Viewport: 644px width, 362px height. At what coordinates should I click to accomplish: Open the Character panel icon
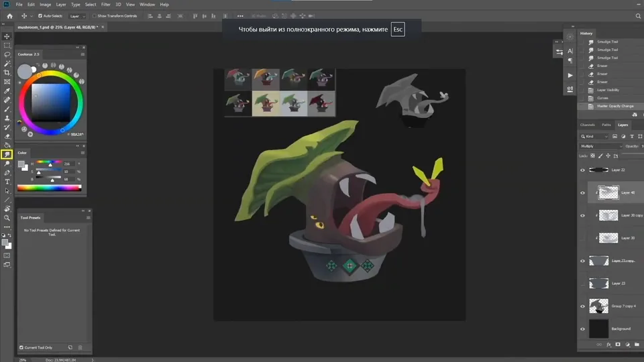[x=570, y=51]
